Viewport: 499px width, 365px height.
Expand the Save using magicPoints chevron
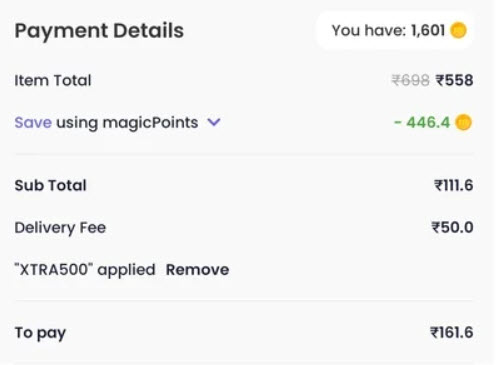(x=214, y=122)
